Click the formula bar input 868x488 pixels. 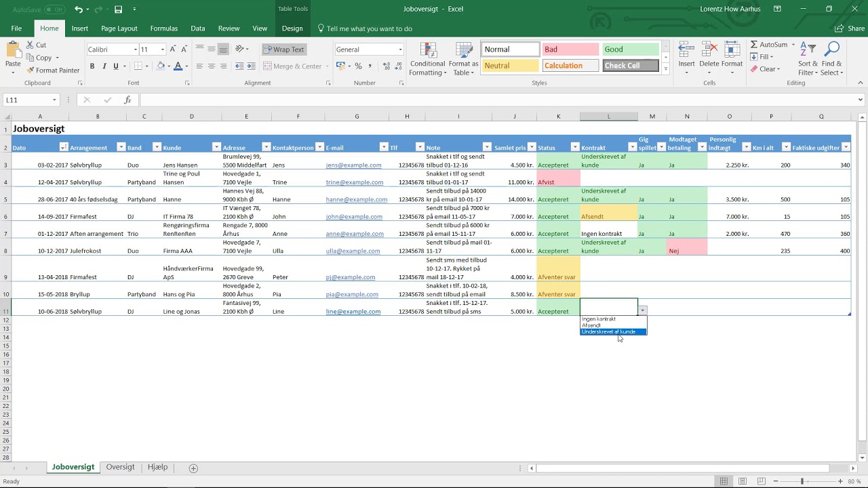497,100
